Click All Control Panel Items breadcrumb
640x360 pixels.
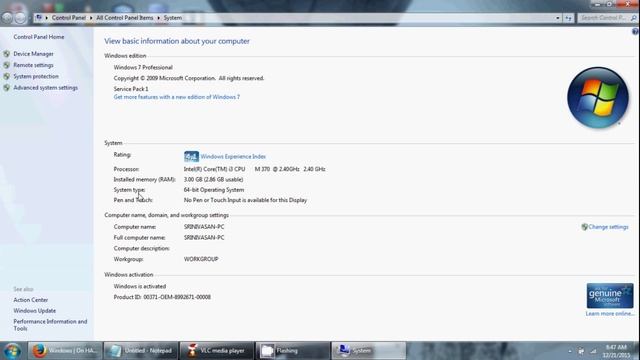click(x=124, y=18)
